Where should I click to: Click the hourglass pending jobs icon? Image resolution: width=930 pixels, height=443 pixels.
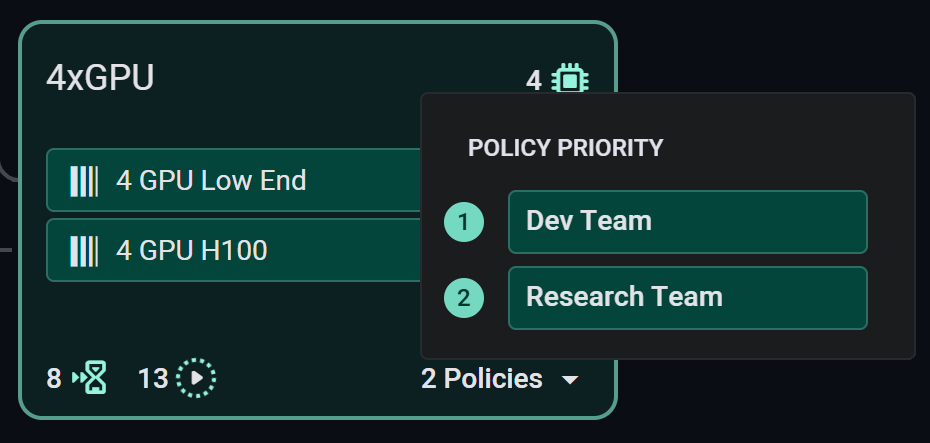[91, 378]
